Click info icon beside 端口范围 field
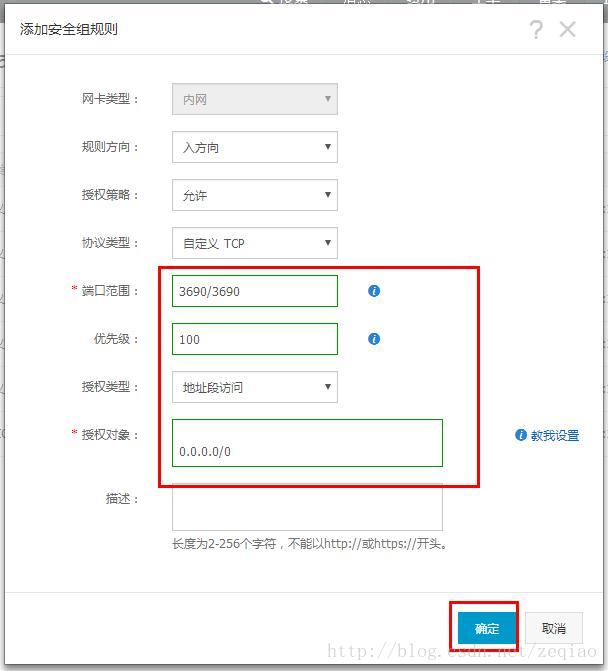The image size is (608, 671). [x=374, y=291]
